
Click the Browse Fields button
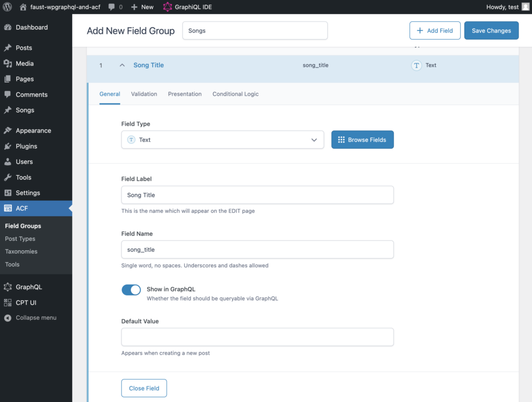[x=362, y=140]
